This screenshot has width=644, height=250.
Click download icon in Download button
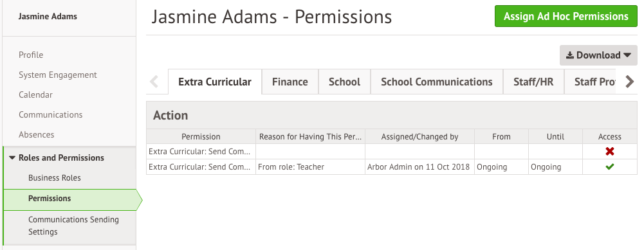click(x=569, y=55)
